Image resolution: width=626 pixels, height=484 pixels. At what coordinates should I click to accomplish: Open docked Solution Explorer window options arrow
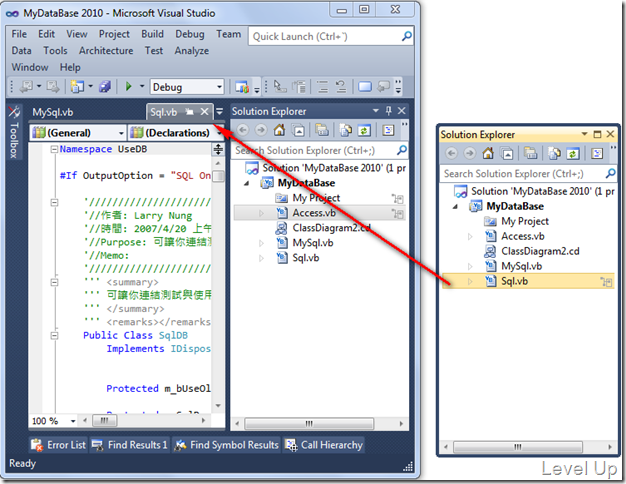click(376, 111)
